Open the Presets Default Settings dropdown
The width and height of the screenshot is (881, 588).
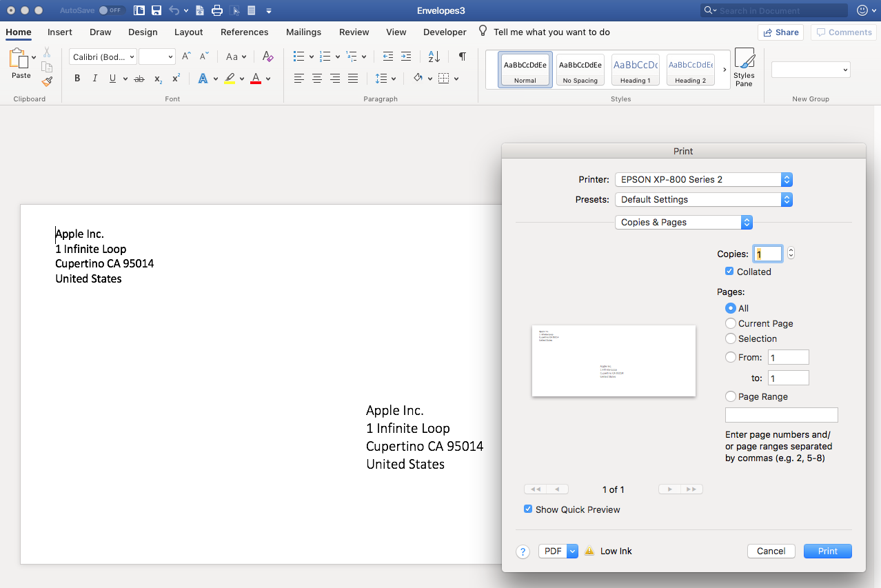click(703, 199)
